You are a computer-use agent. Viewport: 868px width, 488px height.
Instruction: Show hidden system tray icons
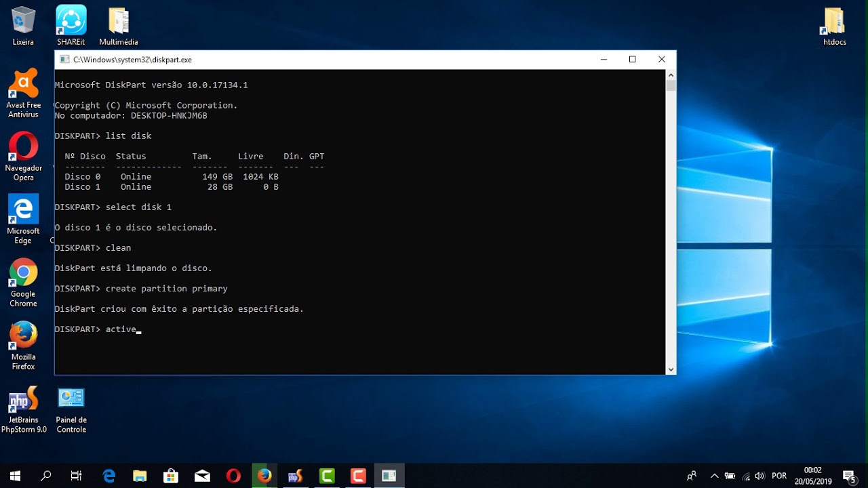714,476
